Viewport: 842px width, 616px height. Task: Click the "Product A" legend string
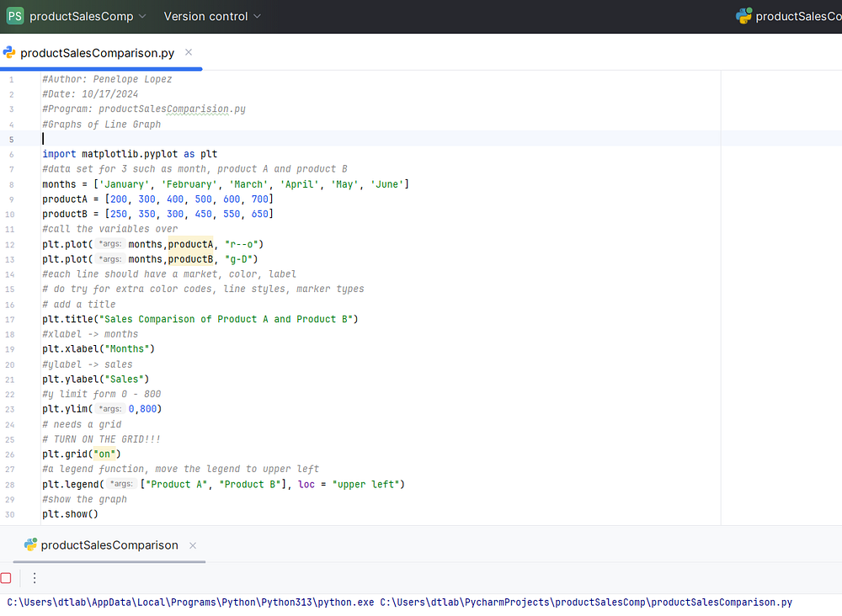point(177,484)
